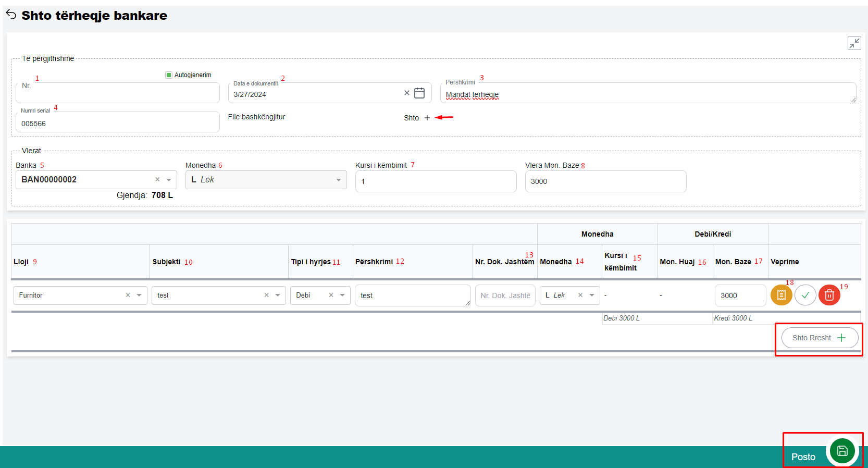Open the calendar date picker
This screenshot has height=468, width=868.
[x=419, y=93]
